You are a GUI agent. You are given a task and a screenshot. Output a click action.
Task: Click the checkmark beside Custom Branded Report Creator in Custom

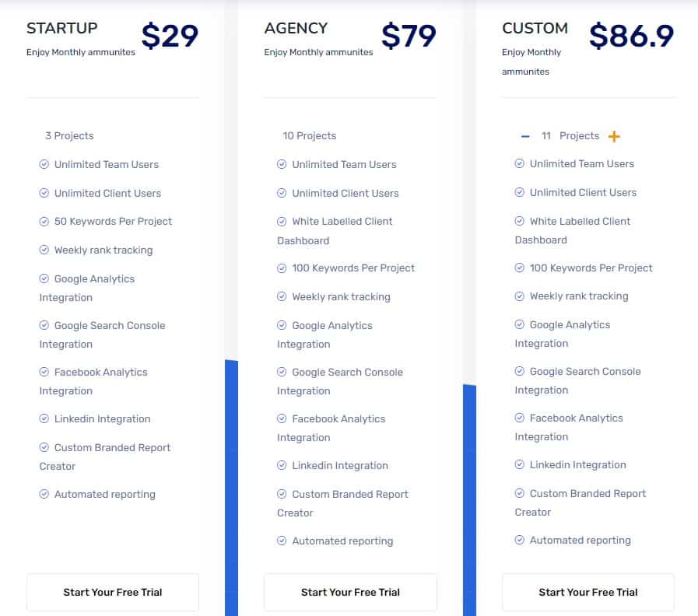tap(517, 493)
